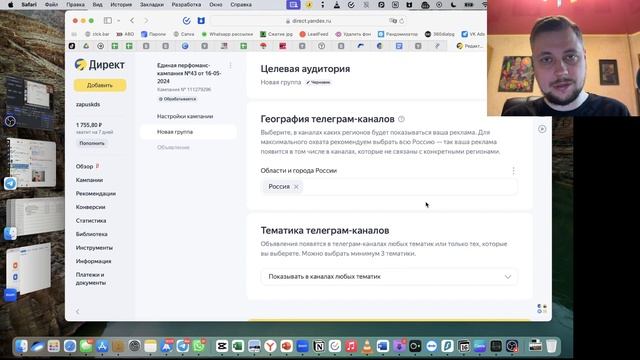Click the Пополнить balance button
The image size is (640, 360).
click(x=92, y=143)
